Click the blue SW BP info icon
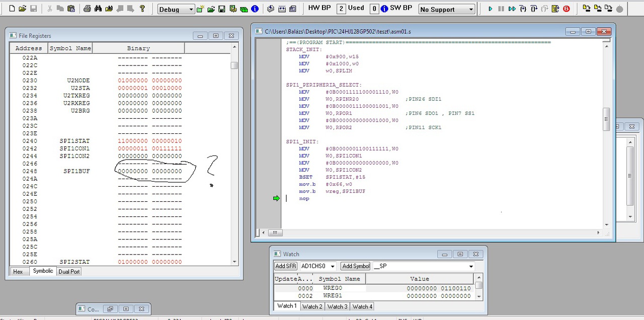This screenshot has height=320, width=644. point(384,9)
